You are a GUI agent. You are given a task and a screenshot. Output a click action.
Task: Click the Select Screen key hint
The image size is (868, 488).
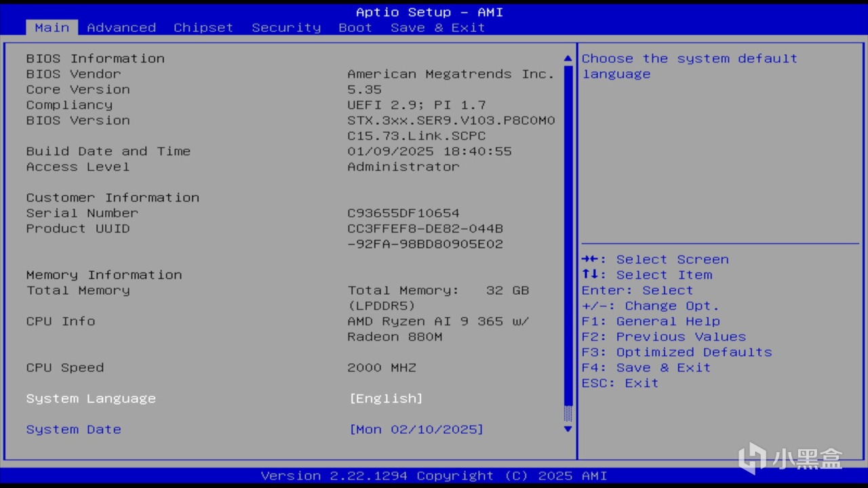click(x=655, y=260)
